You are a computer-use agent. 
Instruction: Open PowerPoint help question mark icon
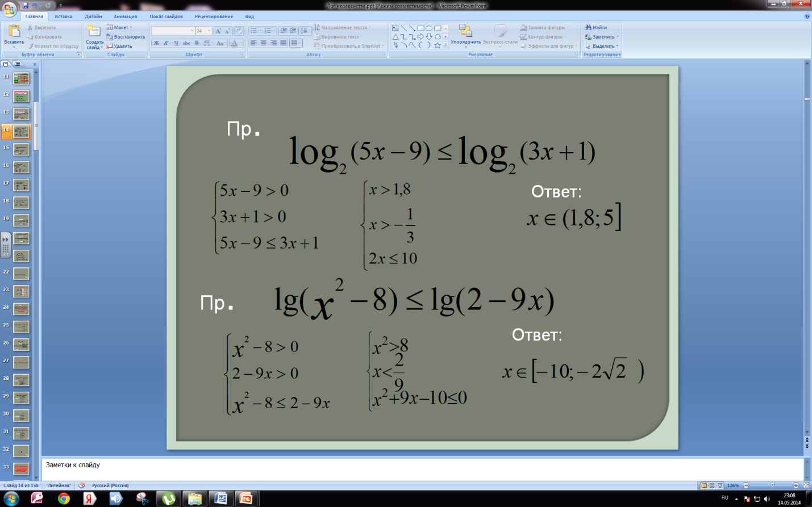tap(807, 16)
